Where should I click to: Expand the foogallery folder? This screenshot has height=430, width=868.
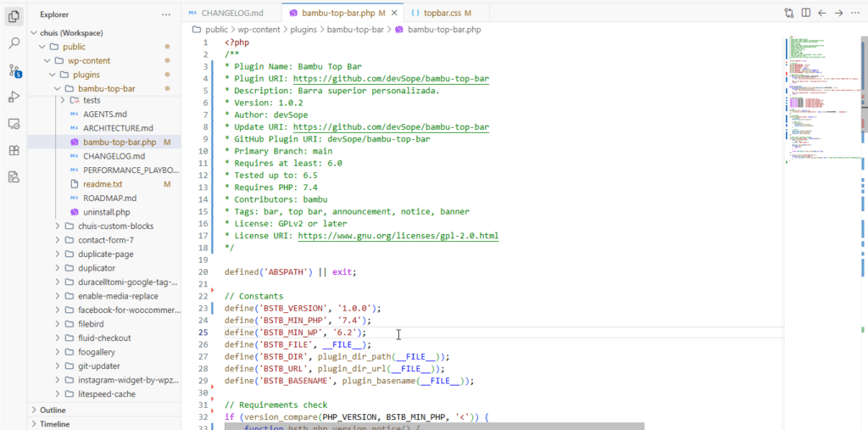[58, 352]
